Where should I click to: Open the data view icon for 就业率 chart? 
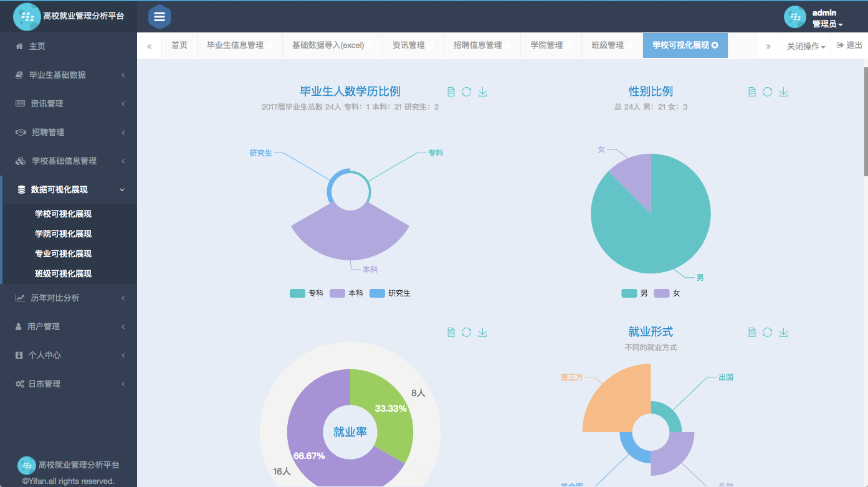pos(451,333)
